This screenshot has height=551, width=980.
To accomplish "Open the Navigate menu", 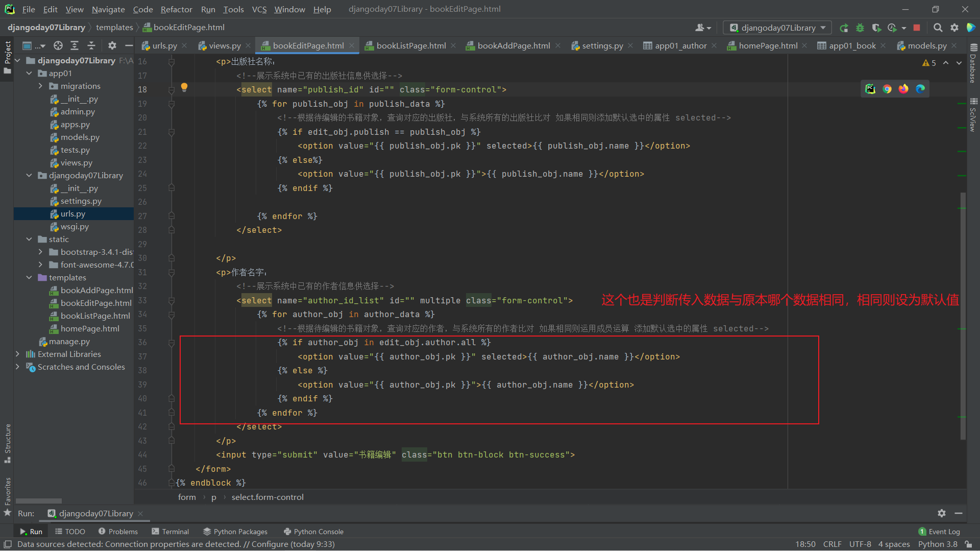I will (108, 9).
